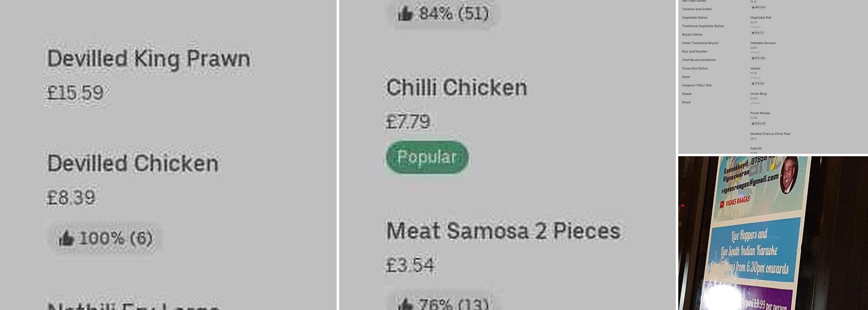Select Tandoori and Grilled category

pos(697,9)
